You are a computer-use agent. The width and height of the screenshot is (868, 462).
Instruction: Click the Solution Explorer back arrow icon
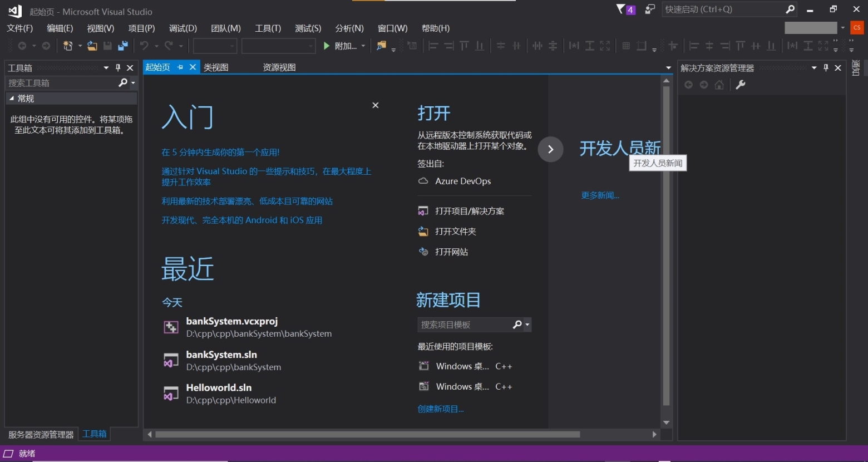(689, 85)
